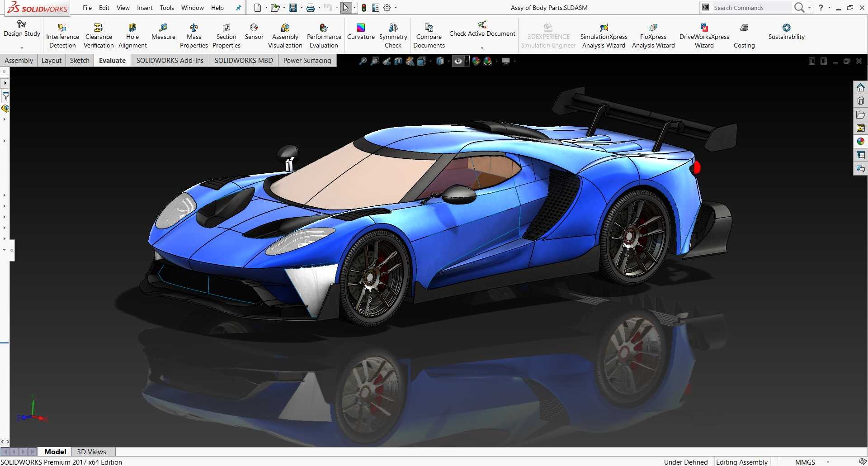The width and height of the screenshot is (868, 466).
Task: Open the Appearances task pane icon
Action: (861, 142)
